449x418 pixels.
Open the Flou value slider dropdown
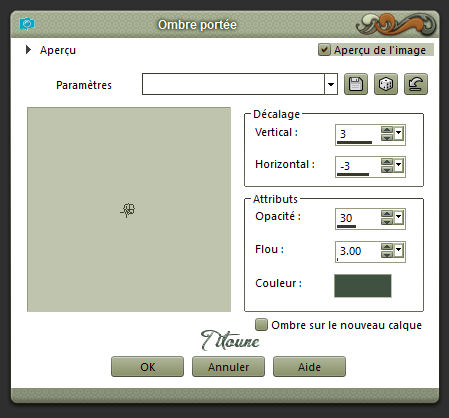coord(399,250)
